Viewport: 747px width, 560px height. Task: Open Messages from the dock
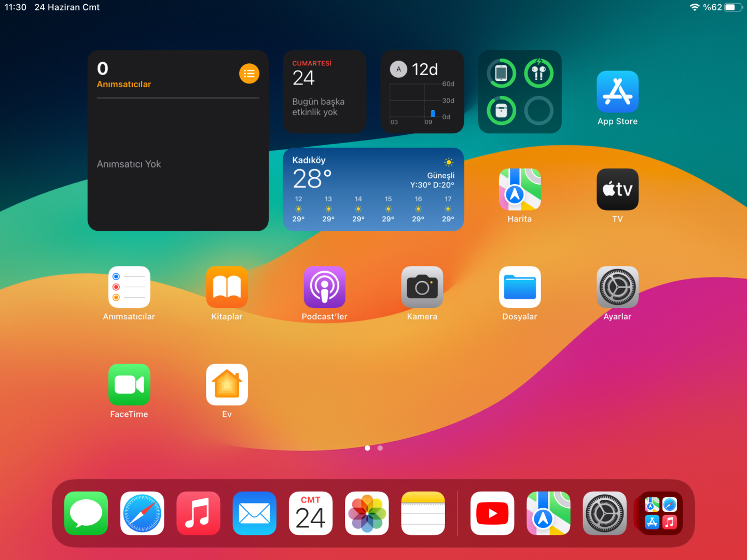(x=86, y=513)
